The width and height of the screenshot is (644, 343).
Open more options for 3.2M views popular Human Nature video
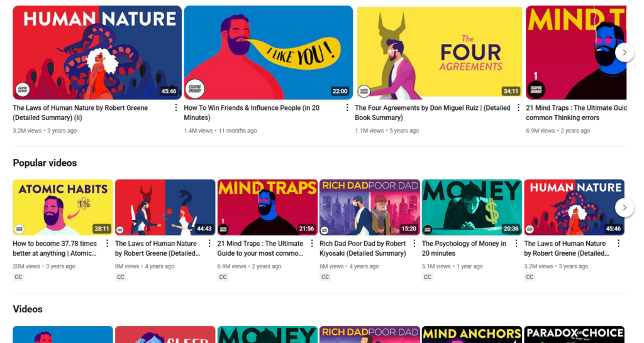point(619,243)
